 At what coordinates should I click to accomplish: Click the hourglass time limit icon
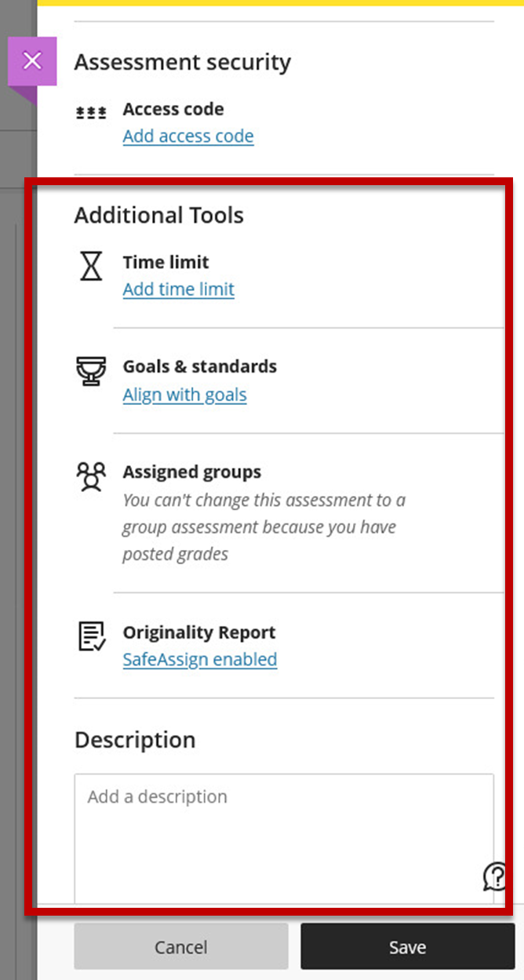[92, 267]
